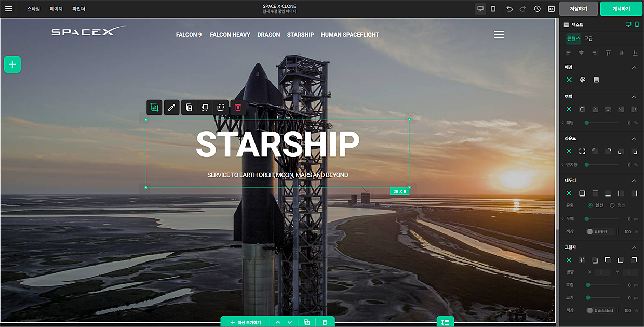The height and width of the screenshot is (327, 644).
Task: Choose the background image icon
Action: 596,80
